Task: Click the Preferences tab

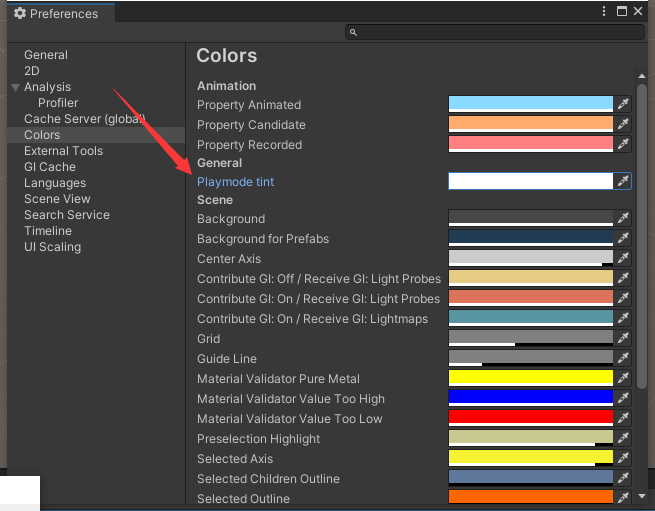Action: (61, 13)
